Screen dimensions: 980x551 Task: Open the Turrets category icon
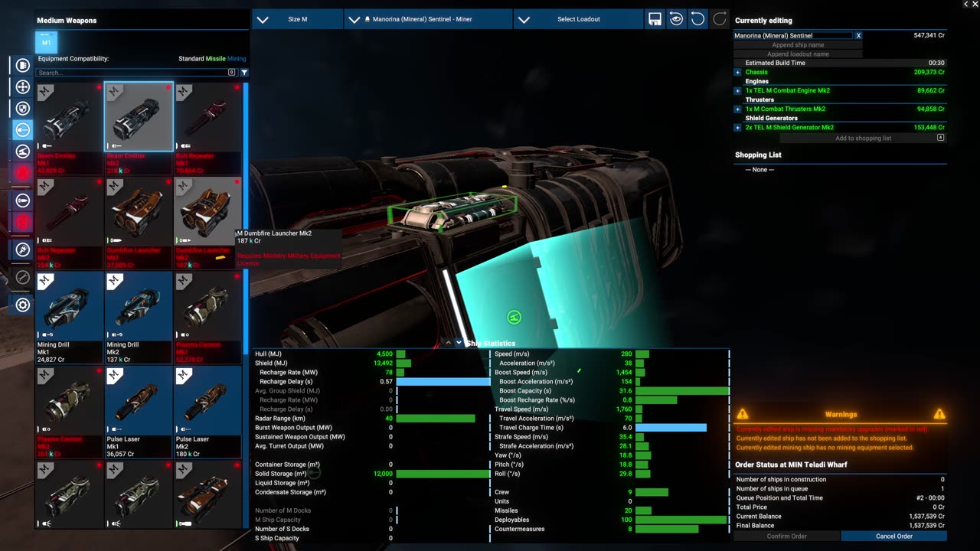[x=23, y=152]
